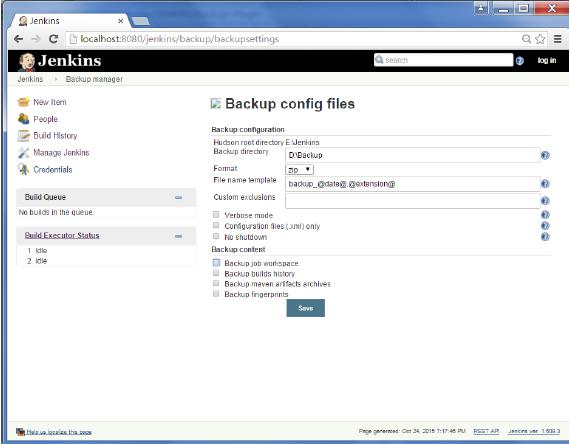Go to Build History link
The height and width of the screenshot is (444, 570).
point(55,136)
